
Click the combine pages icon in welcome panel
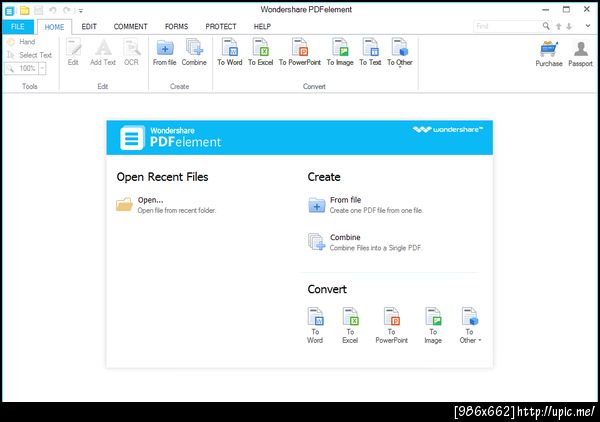click(316, 242)
